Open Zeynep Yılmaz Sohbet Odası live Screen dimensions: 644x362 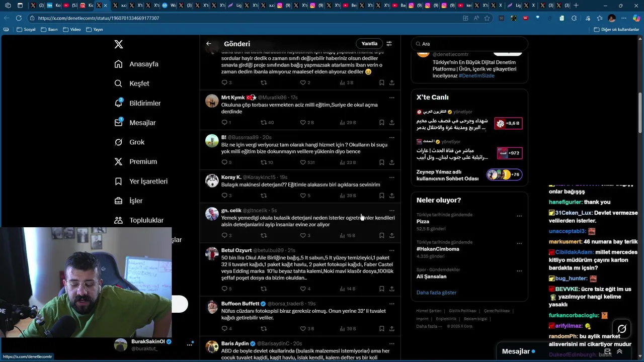(469, 175)
